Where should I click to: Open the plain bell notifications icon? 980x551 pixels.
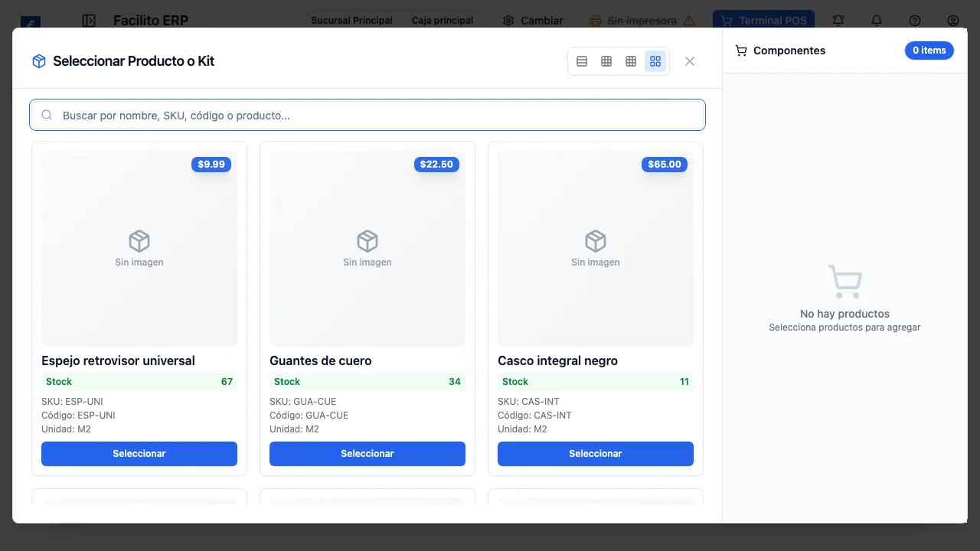click(877, 21)
